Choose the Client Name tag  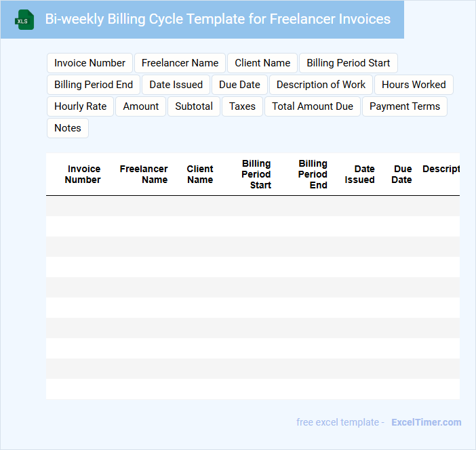coord(262,63)
